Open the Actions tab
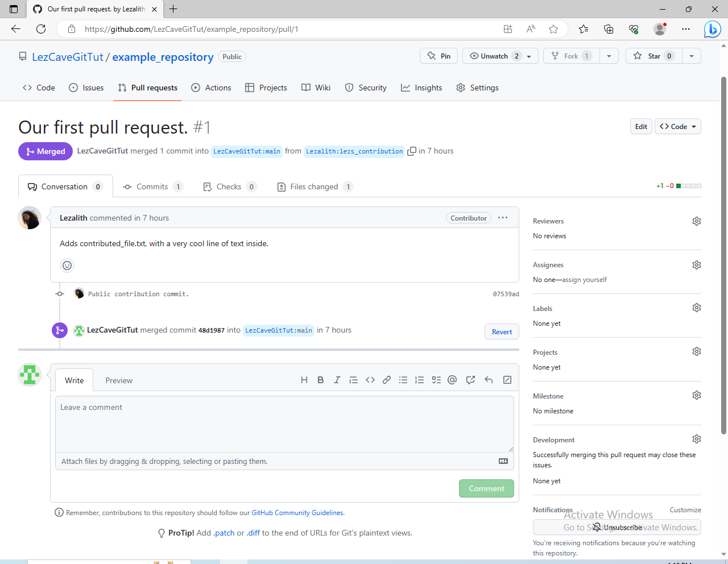 click(212, 88)
